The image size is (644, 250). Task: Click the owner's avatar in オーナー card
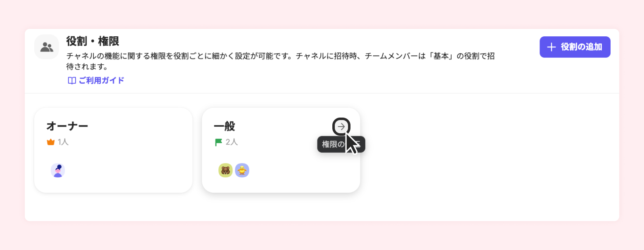click(58, 170)
